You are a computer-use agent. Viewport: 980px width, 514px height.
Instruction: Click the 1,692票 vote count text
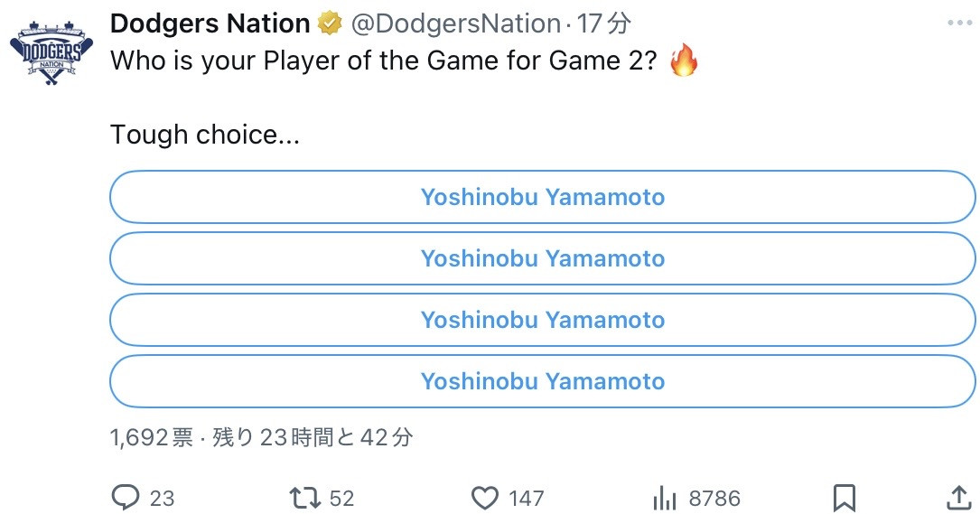click(x=151, y=438)
